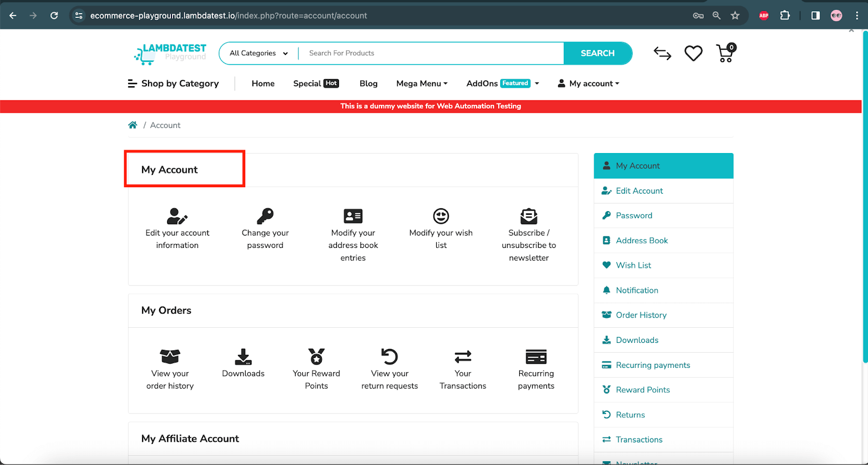Click the Your Transactions arrows icon
This screenshot has height=465, width=868.
click(463, 356)
